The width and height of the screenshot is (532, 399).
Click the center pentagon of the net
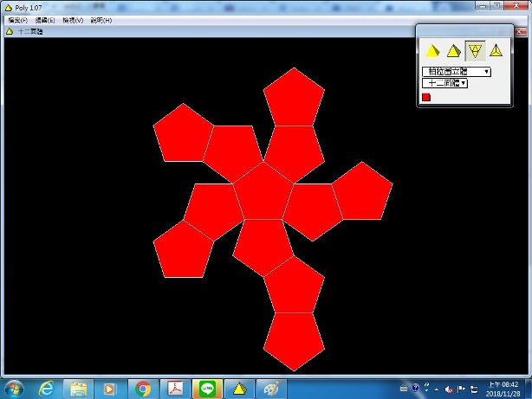pos(263,193)
